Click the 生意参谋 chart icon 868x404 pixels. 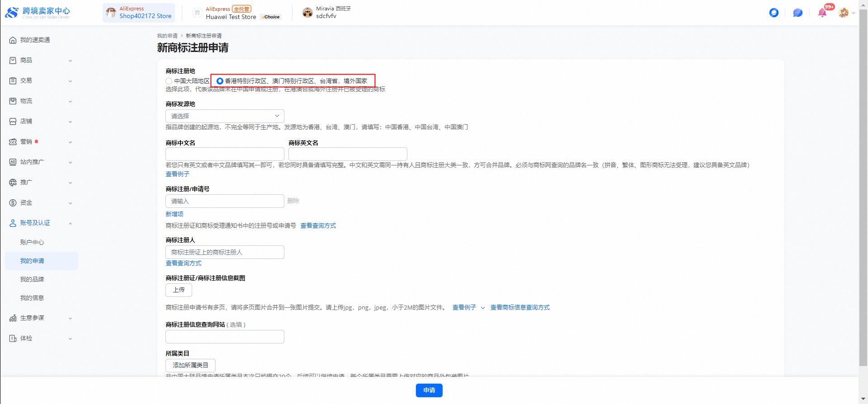coord(13,318)
